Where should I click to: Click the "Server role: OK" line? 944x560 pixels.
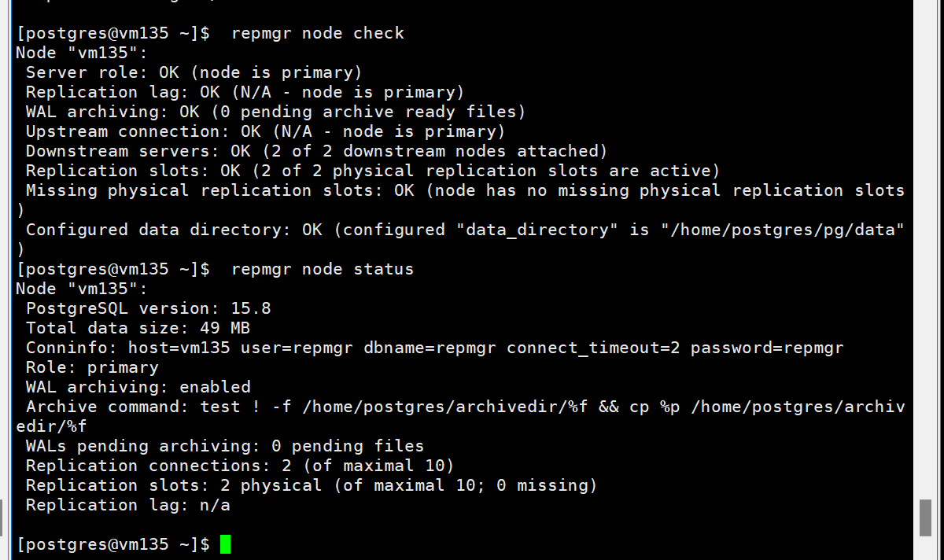click(x=194, y=72)
